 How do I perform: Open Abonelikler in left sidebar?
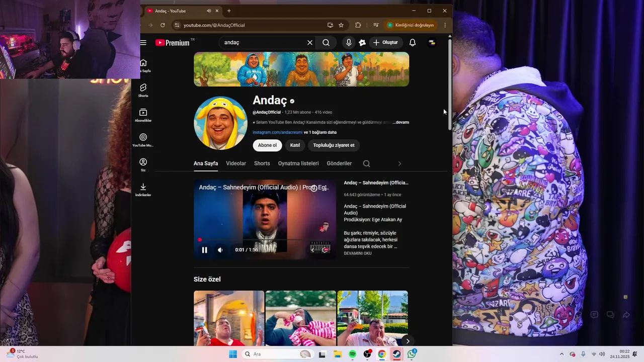(143, 115)
